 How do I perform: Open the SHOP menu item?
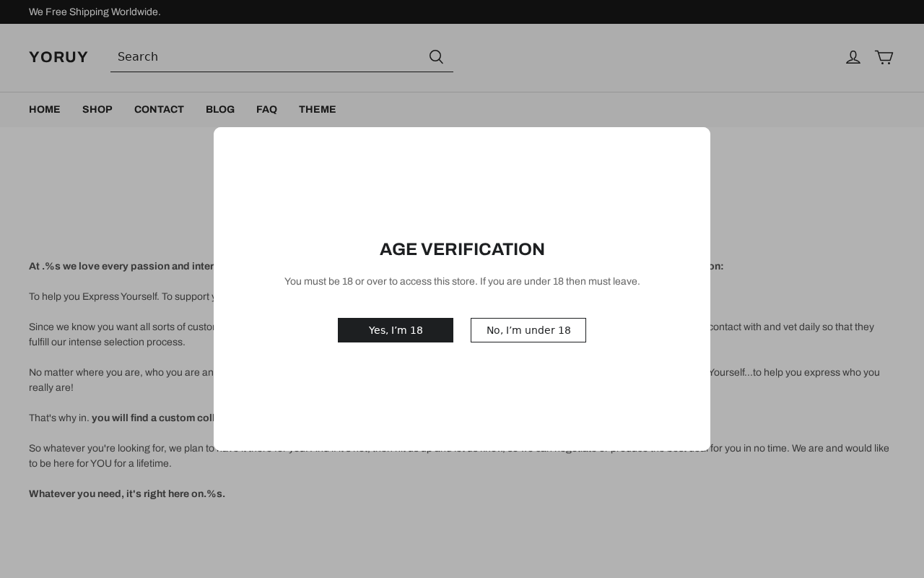click(97, 110)
